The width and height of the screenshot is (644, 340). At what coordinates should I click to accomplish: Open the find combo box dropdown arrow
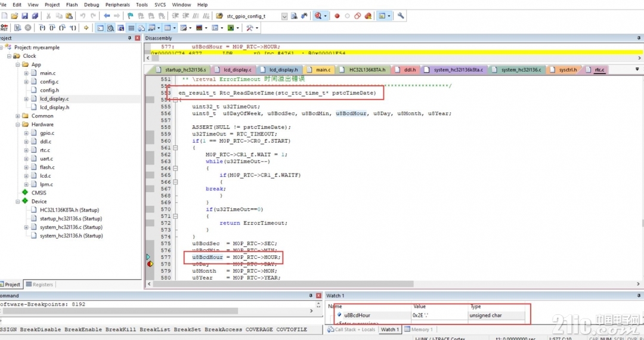click(x=284, y=16)
